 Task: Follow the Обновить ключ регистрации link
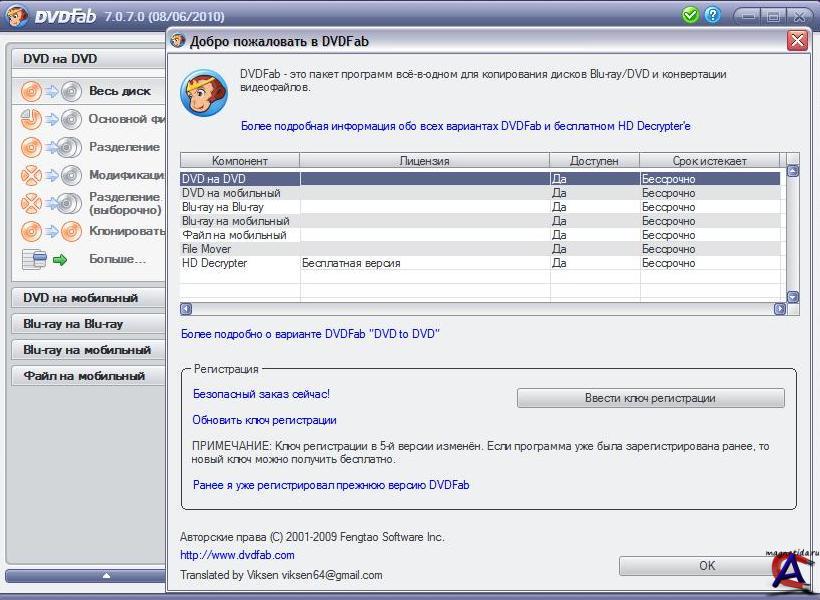[264, 421]
